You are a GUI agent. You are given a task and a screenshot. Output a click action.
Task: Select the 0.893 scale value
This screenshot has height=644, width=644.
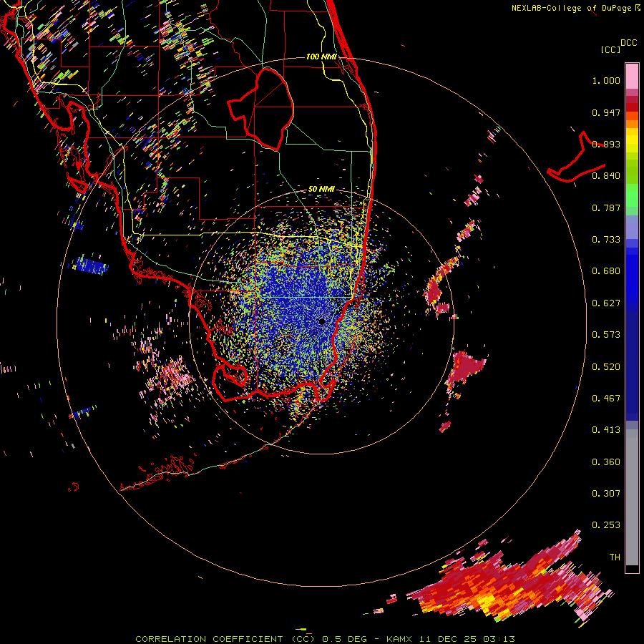point(606,144)
